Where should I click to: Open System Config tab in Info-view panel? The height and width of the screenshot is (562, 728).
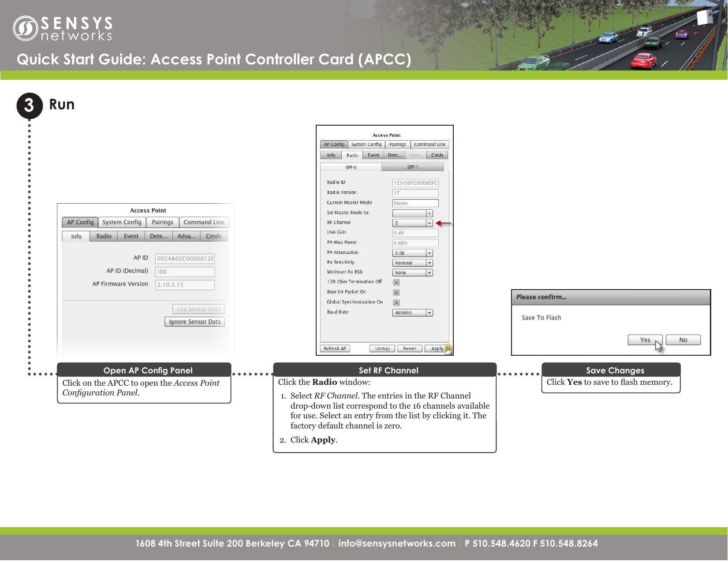click(122, 222)
